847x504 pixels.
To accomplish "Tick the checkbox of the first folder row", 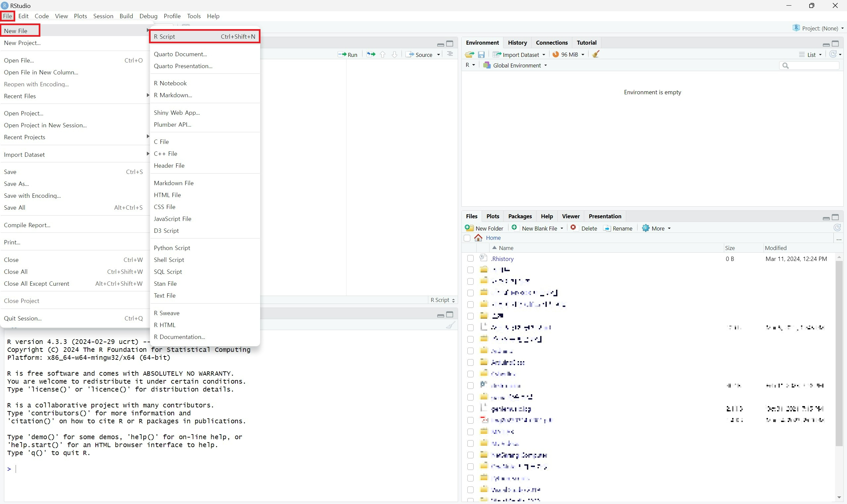I will pos(470,270).
